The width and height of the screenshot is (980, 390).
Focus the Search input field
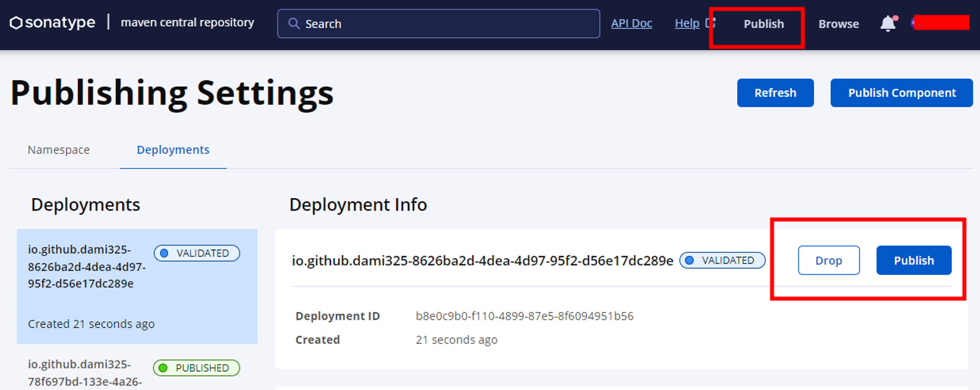pos(439,24)
